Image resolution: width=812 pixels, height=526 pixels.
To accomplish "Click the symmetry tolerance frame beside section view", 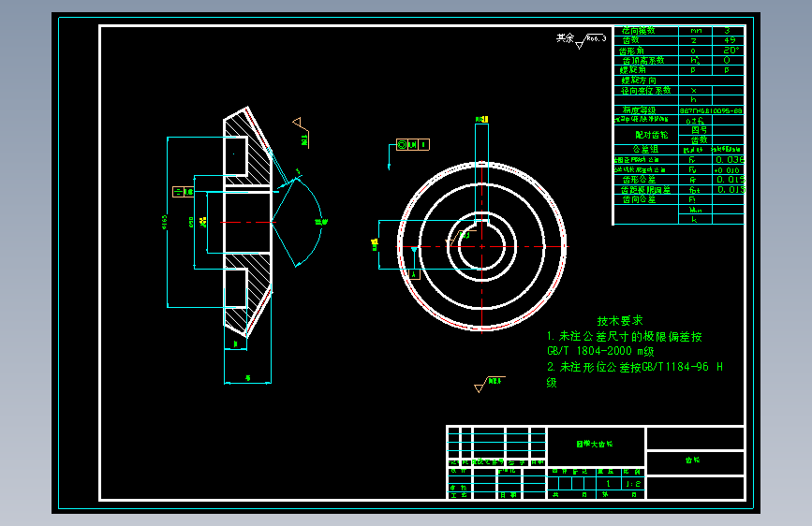I will (x=183, y=192).
